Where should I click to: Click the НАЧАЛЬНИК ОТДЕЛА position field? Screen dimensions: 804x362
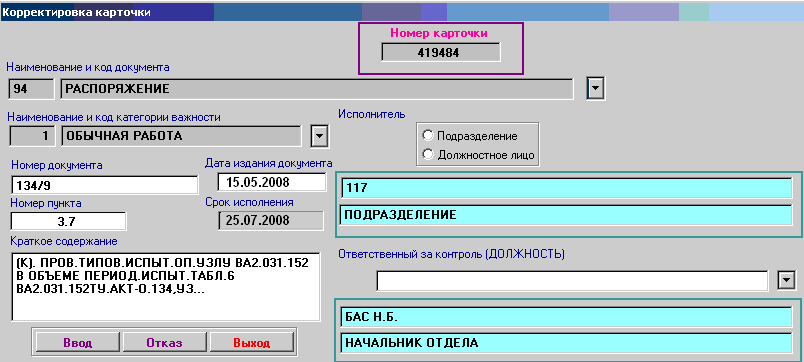(x=566, y=343)
